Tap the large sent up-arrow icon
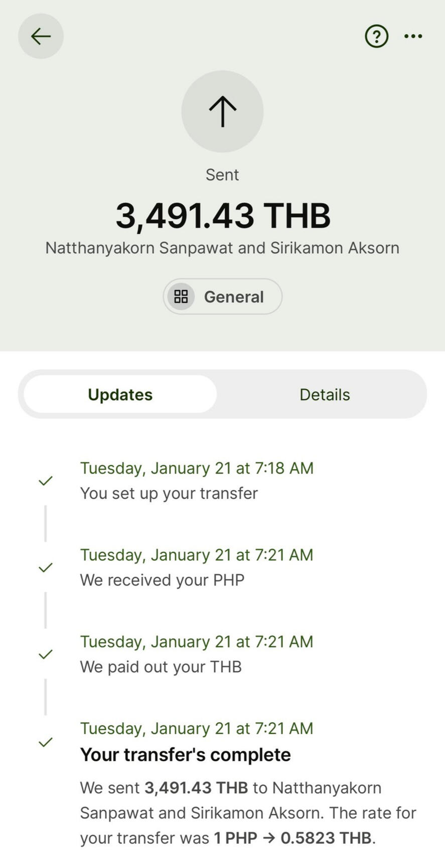 point(222,111)
